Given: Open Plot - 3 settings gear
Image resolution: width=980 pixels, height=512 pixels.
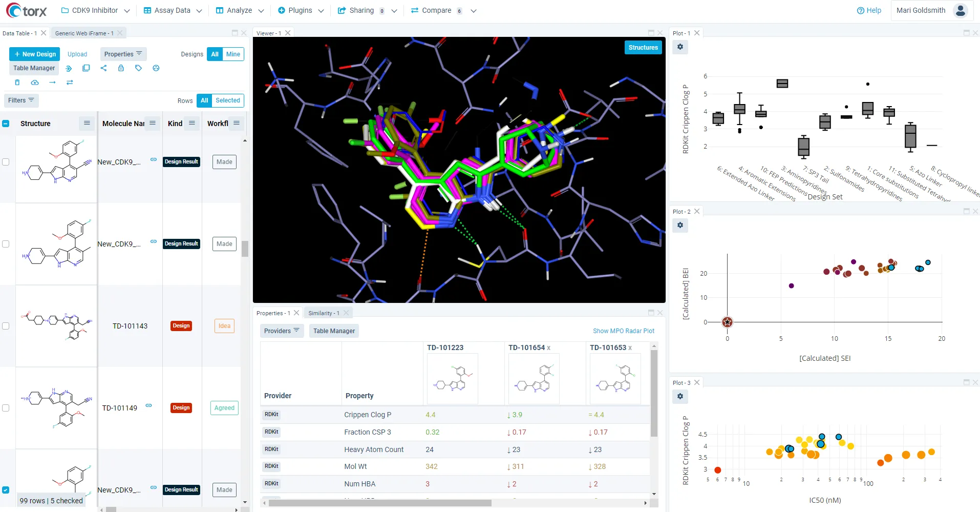Looking at the screenshot, I should pyautogui.click(x=680, y=397).
